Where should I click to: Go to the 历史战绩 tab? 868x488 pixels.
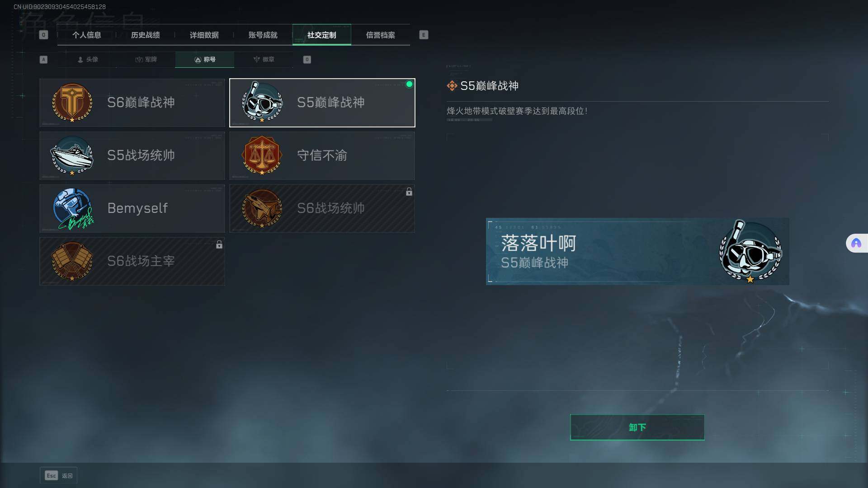click(x=145, y=35)
